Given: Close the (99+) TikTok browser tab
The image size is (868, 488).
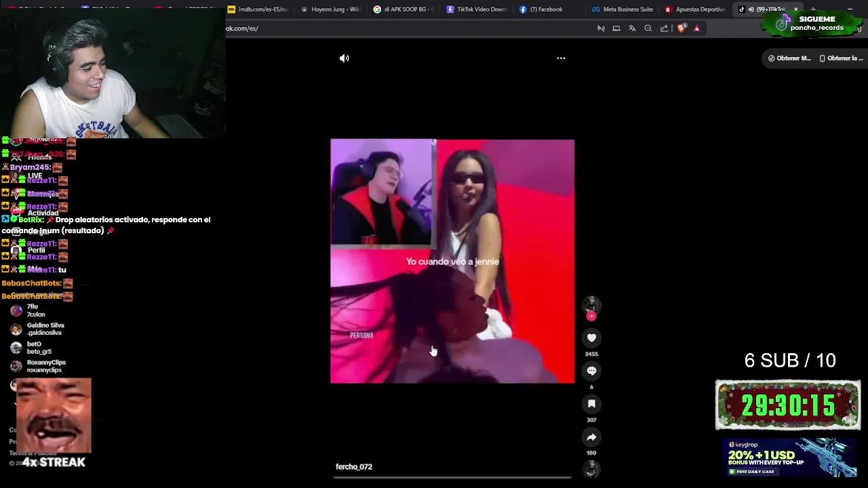Looking at the screenshot, I should 795,9.
